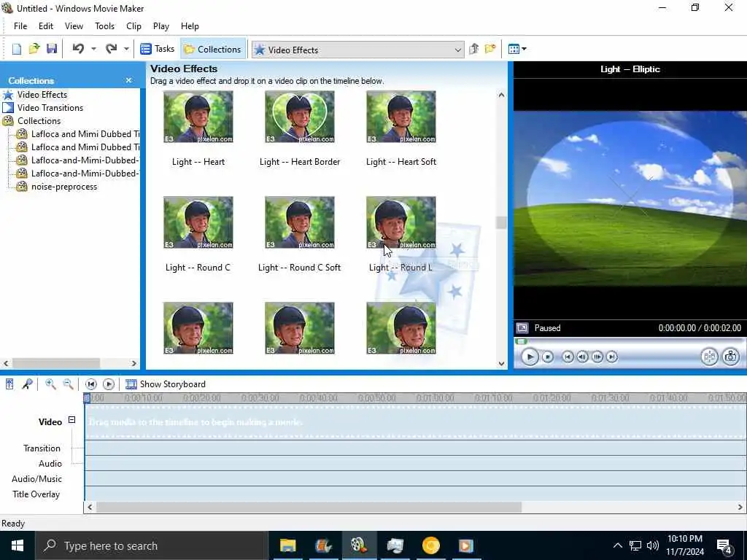The width and height of the screenshot is (747, 560).
Task: Play the timeline
Action: coord(109,384)
